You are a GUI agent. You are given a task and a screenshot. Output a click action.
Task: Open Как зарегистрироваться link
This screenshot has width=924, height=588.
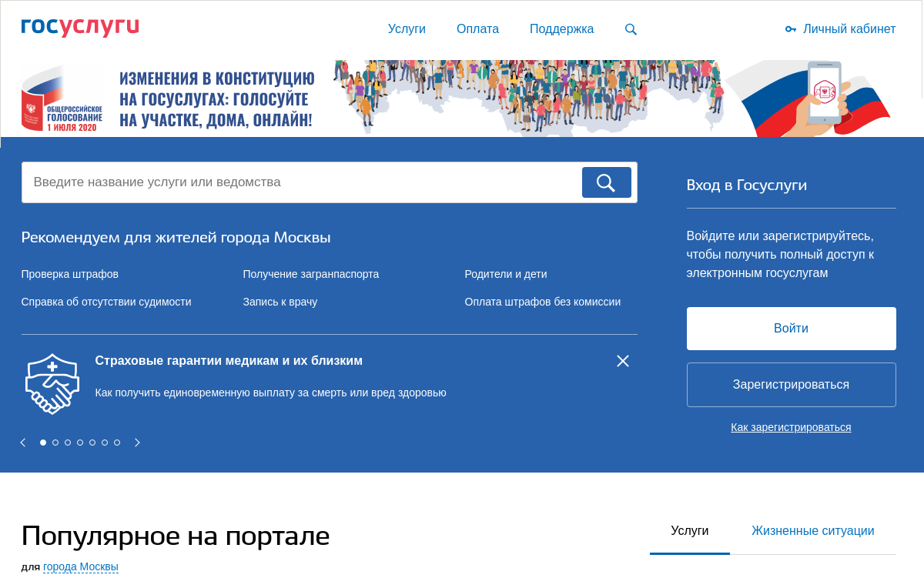[791, 427]
